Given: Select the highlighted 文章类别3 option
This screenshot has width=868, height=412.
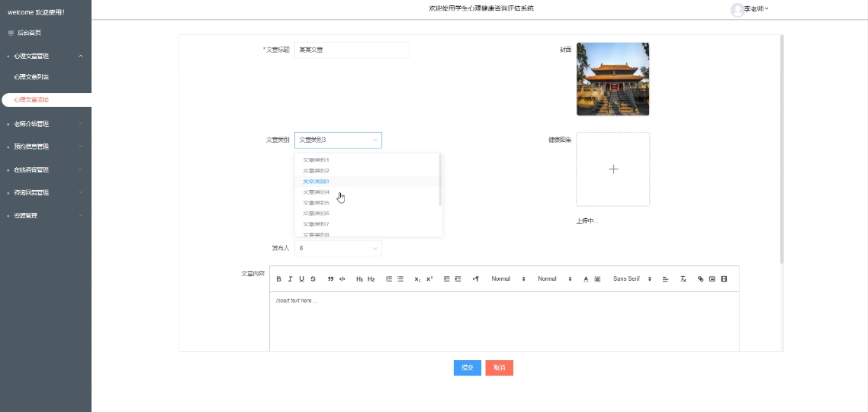Looking at the screenshot, I should point(368,181).
